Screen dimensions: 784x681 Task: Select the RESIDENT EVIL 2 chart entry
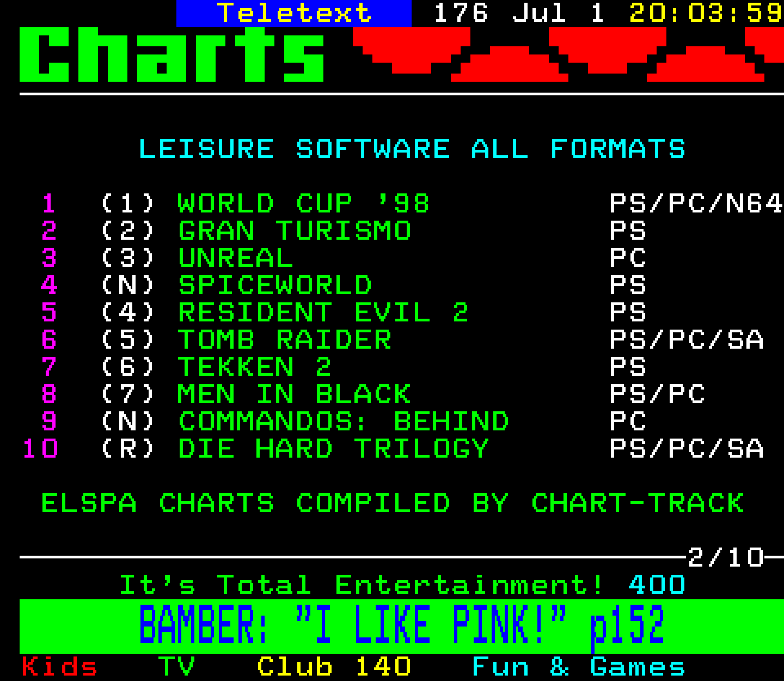[323, 313]
